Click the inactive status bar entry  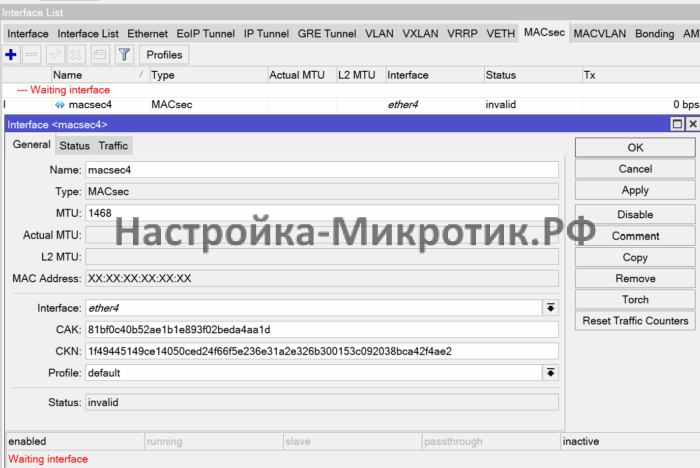point(629,441)
